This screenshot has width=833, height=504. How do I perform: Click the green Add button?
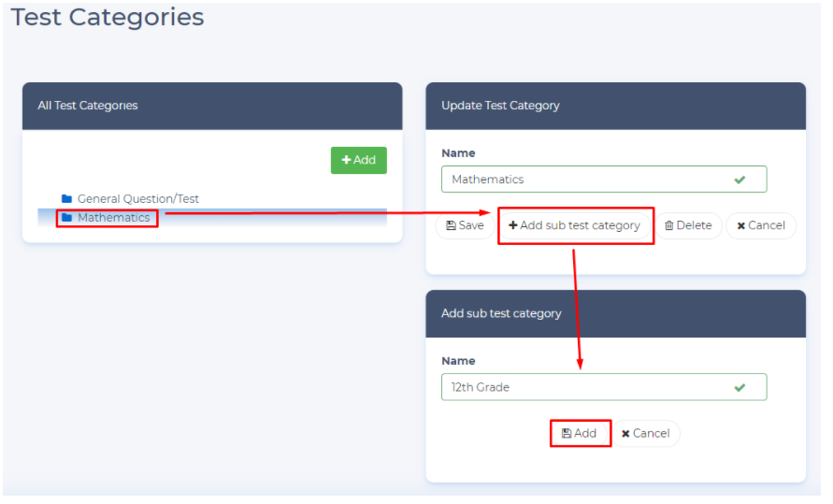tap(358, 160)
